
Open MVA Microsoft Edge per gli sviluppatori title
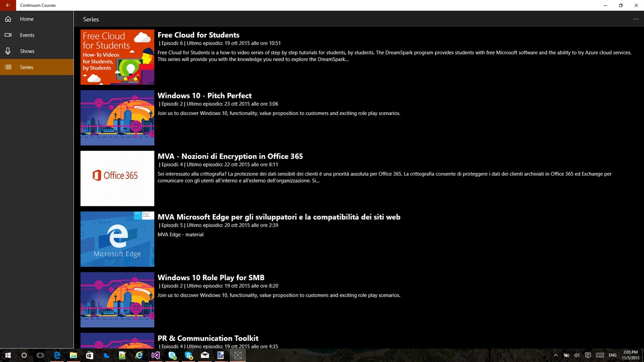pos(279,217)
